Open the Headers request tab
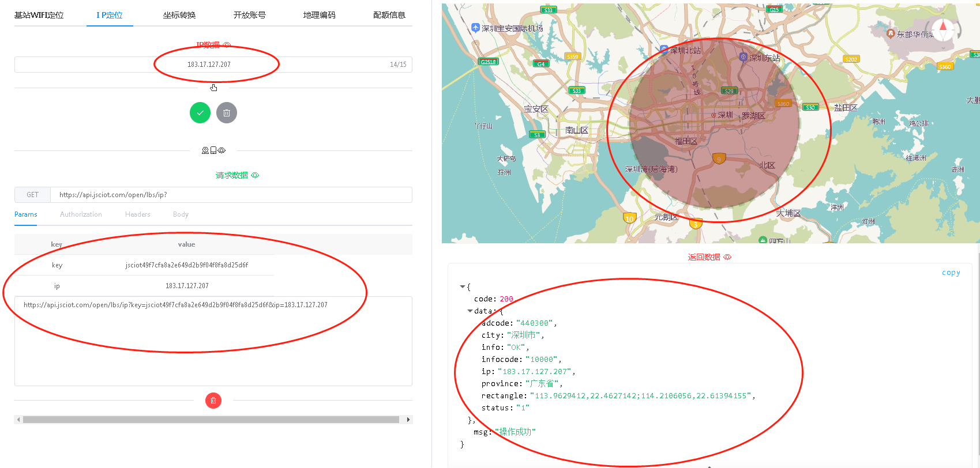980x468 pixels. click(138, 214)
